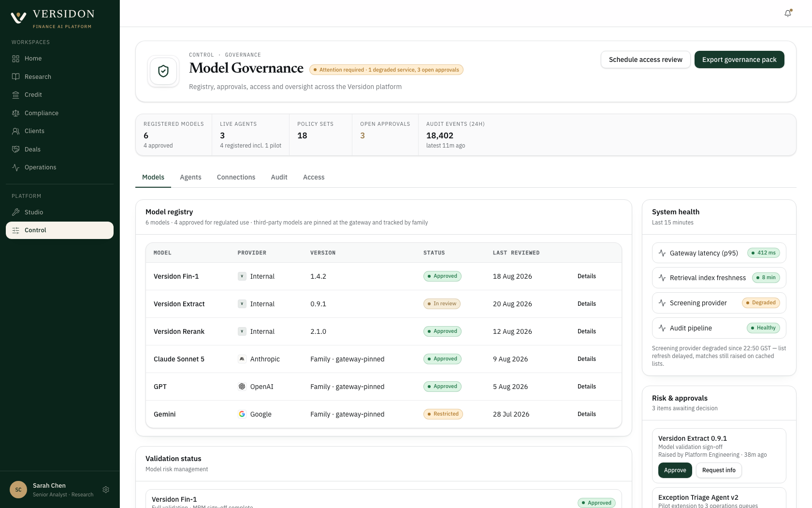Click Internal provider icon for Versidon Fin-1
The image size is (812, 508).
242,276
